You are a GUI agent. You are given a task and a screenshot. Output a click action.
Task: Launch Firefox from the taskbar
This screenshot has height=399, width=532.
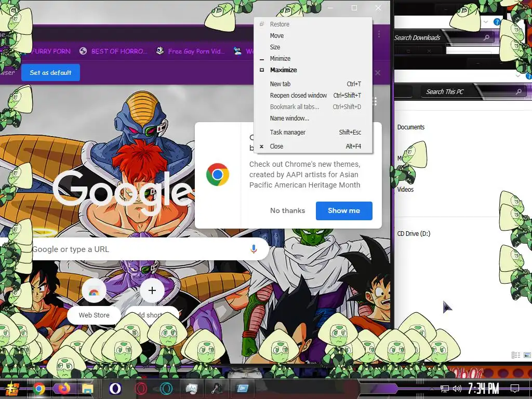tap(63, 388)
